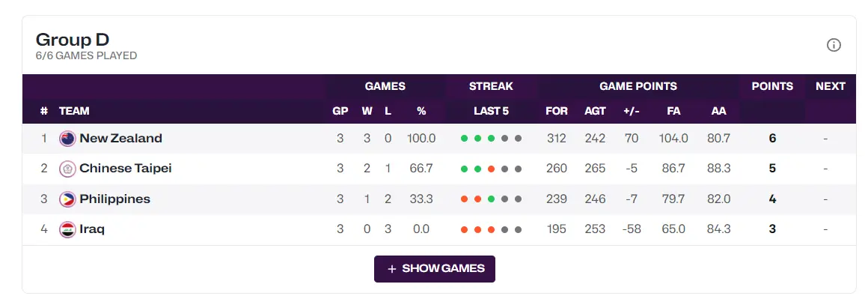Click the New Zealand flag icon

67,139
